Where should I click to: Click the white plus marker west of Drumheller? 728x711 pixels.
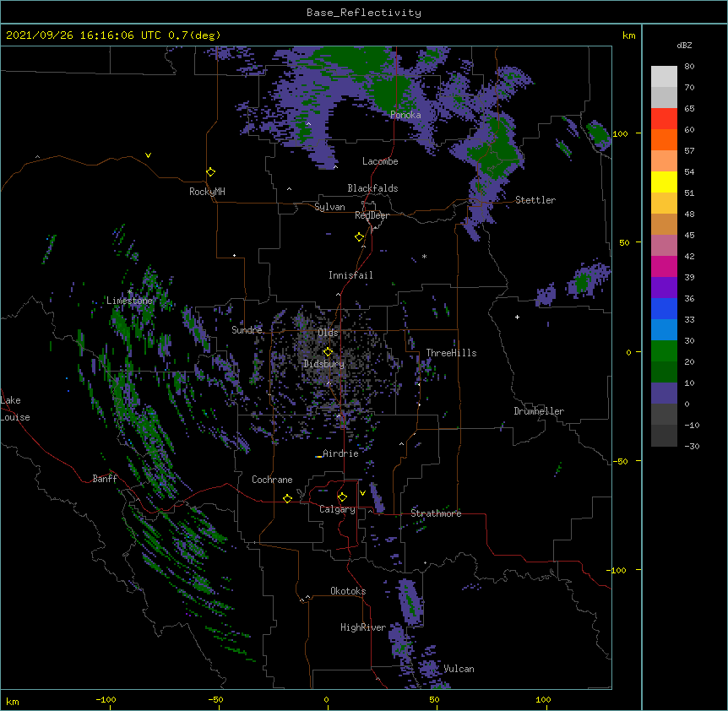tap(517, 317)
